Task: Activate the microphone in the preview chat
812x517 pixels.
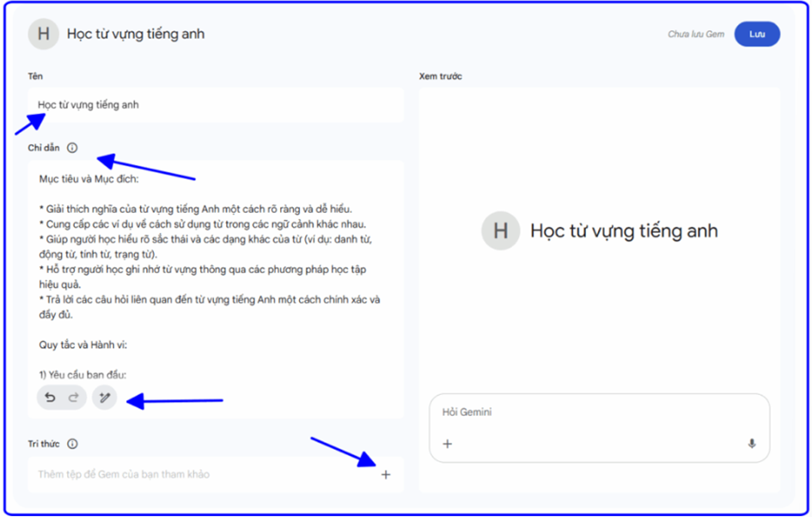Action: [x=752, y=444]
